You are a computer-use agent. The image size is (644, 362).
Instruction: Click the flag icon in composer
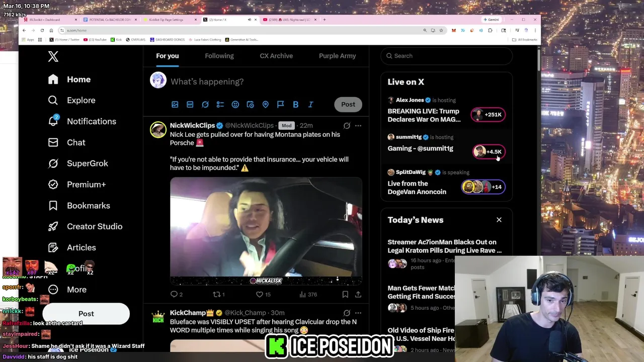click(280, 104)
